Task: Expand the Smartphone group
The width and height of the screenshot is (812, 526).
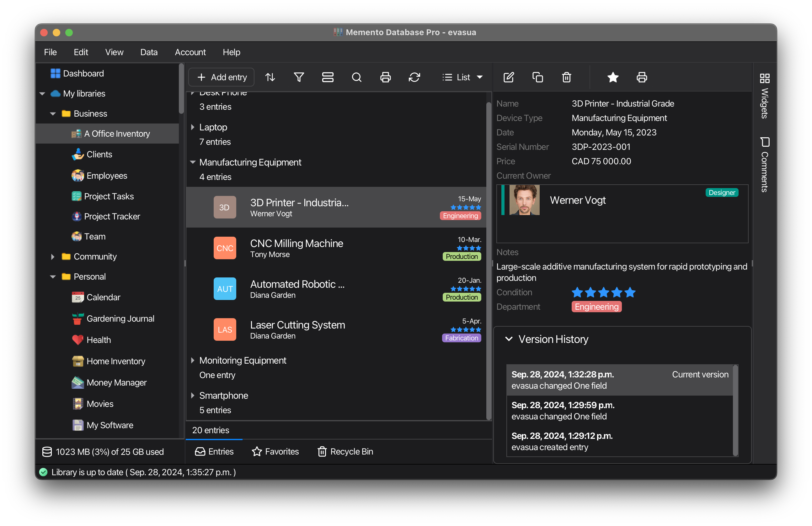Action: click(193, 395)
